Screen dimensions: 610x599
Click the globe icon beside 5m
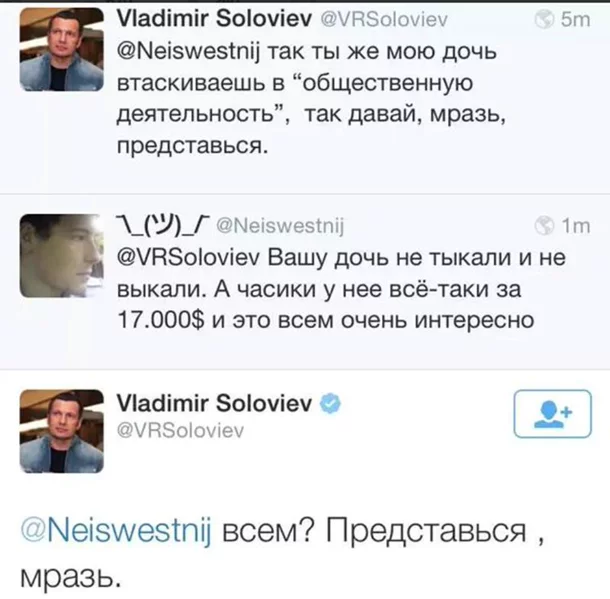(x=546, y=19)
